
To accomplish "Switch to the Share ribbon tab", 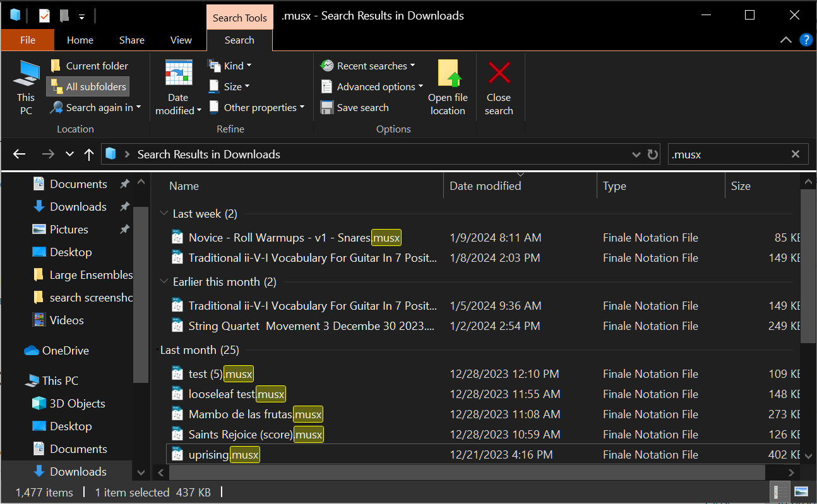I will [x=132, y=40].
